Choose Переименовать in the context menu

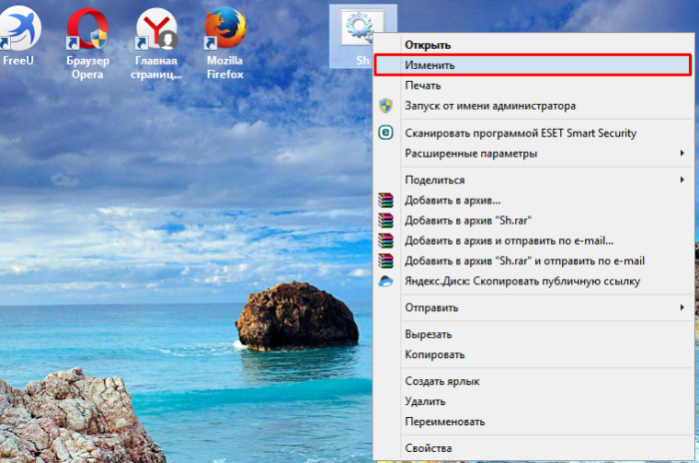pyautogui.click(x=533, y=422)
